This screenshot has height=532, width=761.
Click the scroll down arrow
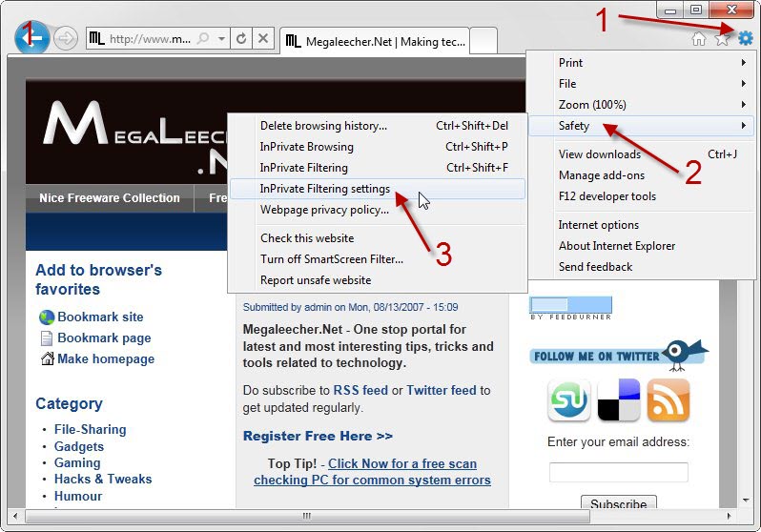pos(746,501)
